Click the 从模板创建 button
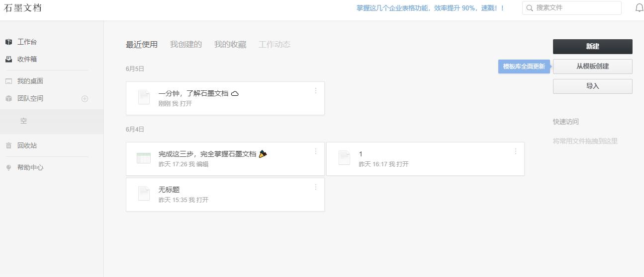This screenshot has width=644, height=277. pos(592,67)
